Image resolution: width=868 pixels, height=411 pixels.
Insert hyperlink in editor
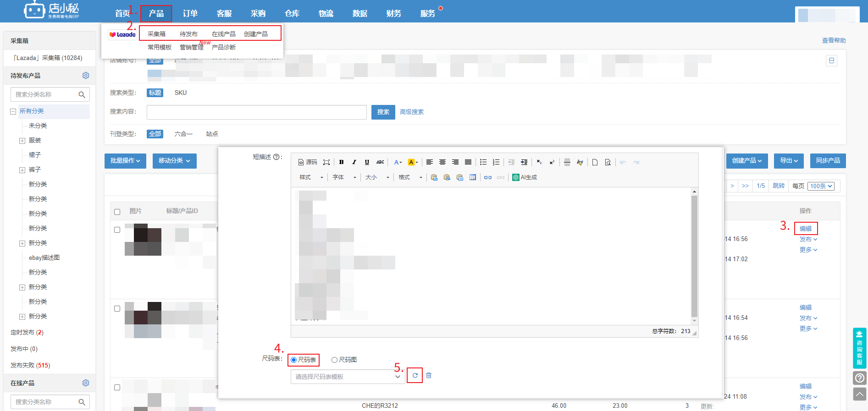pos(488,177)
